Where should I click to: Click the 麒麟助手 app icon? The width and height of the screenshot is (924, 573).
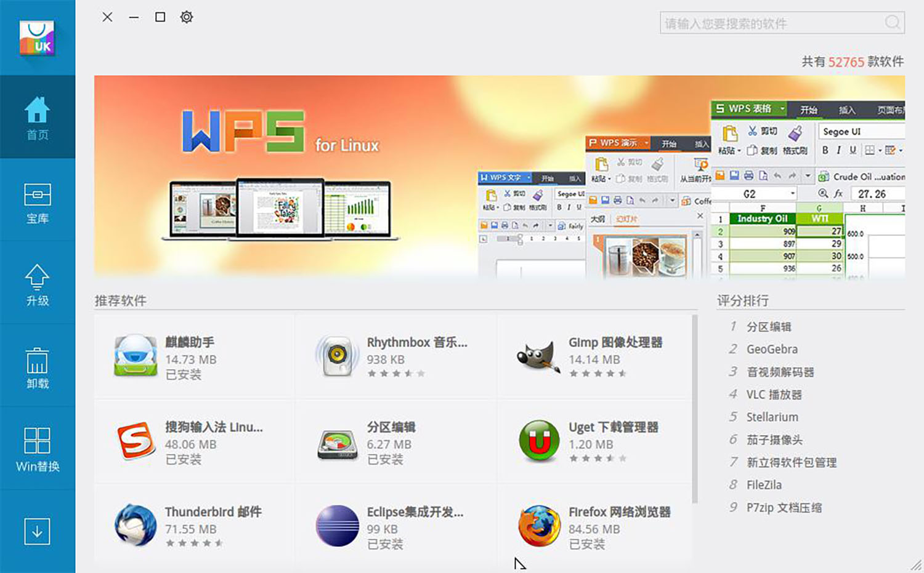(136, 355)
